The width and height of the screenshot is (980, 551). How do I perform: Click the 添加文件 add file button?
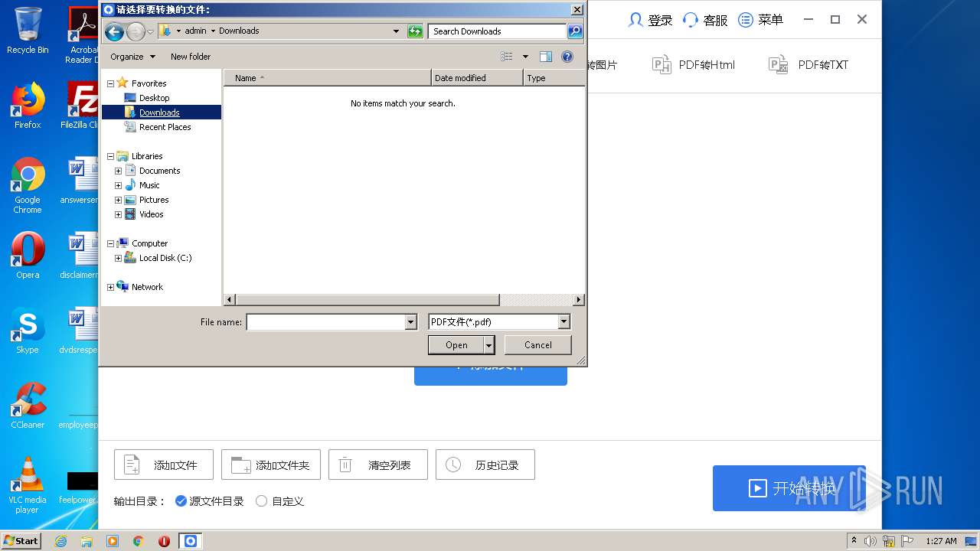pyautogui.click(x=164, y=465)
